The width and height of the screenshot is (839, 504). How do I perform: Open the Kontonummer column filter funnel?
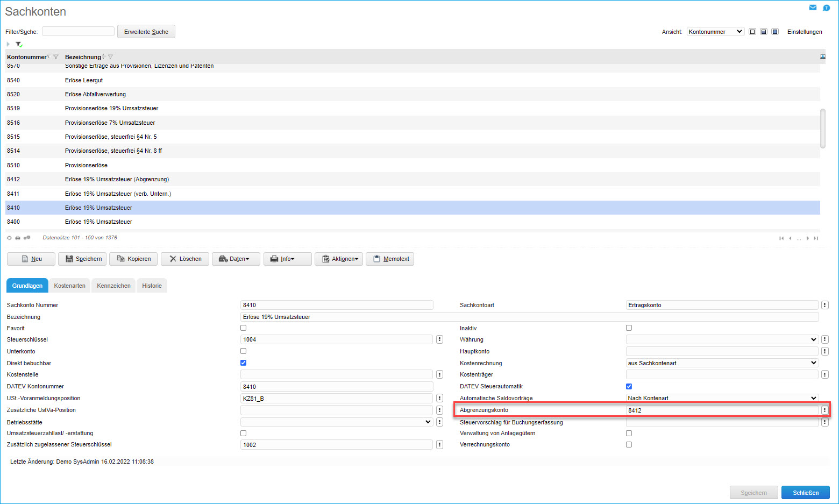tap(56, 57)
